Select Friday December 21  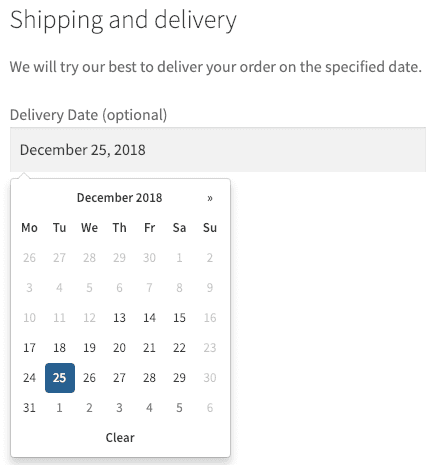[x=149, y=348]
